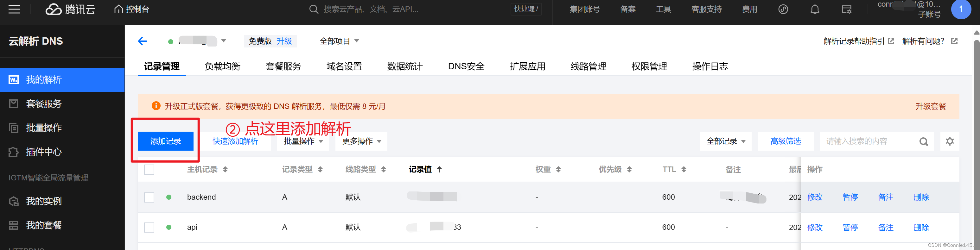This screenshot has width=980, height=250.
Task: Switch to the 域名设置 tab
Action: click(x=344, y=66)
